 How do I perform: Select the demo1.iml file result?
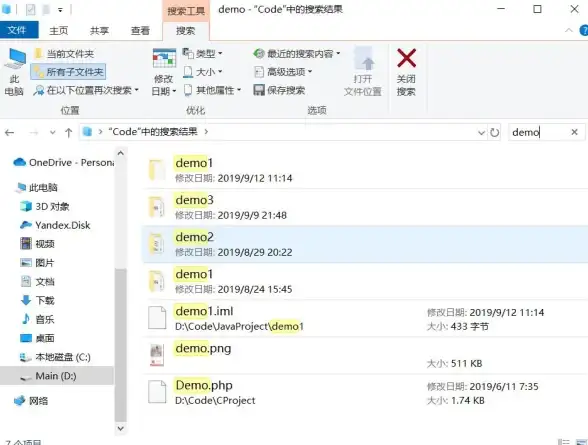[x=365, y=318]
